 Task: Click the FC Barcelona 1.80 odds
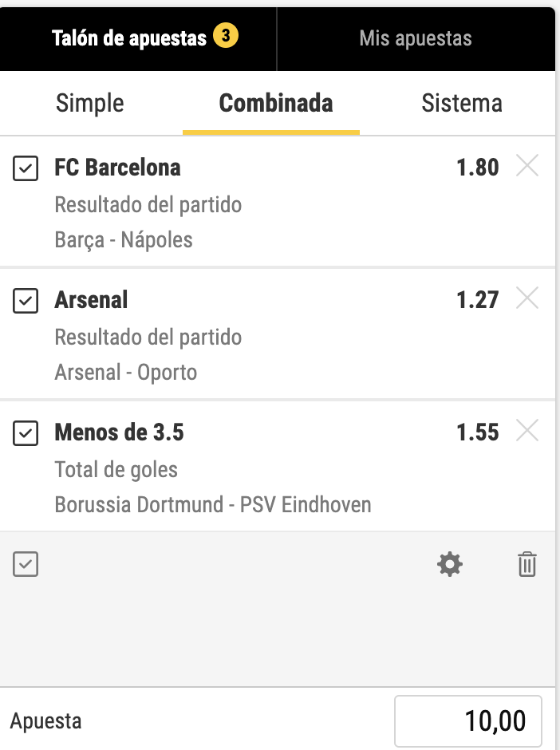(x=478, y=168)
